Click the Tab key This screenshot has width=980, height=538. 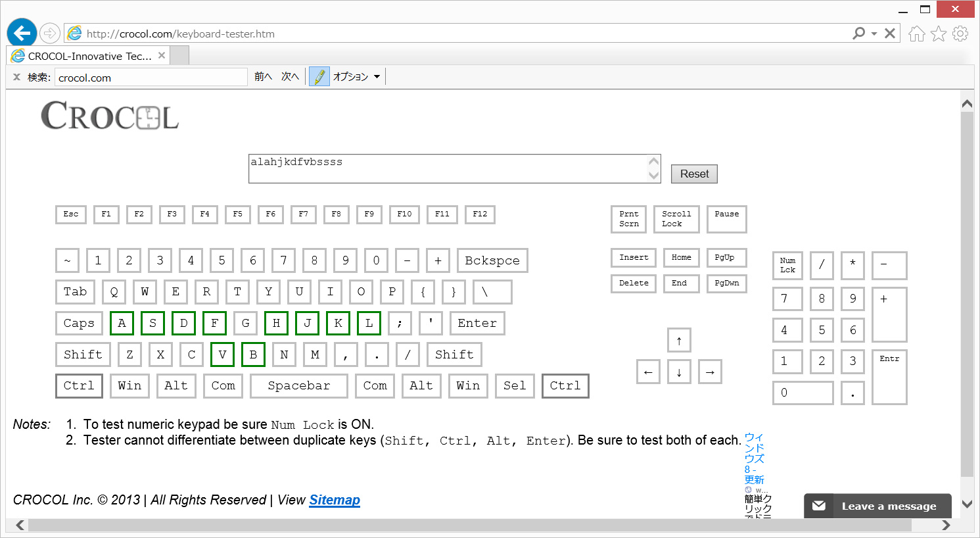pos(76,291)
